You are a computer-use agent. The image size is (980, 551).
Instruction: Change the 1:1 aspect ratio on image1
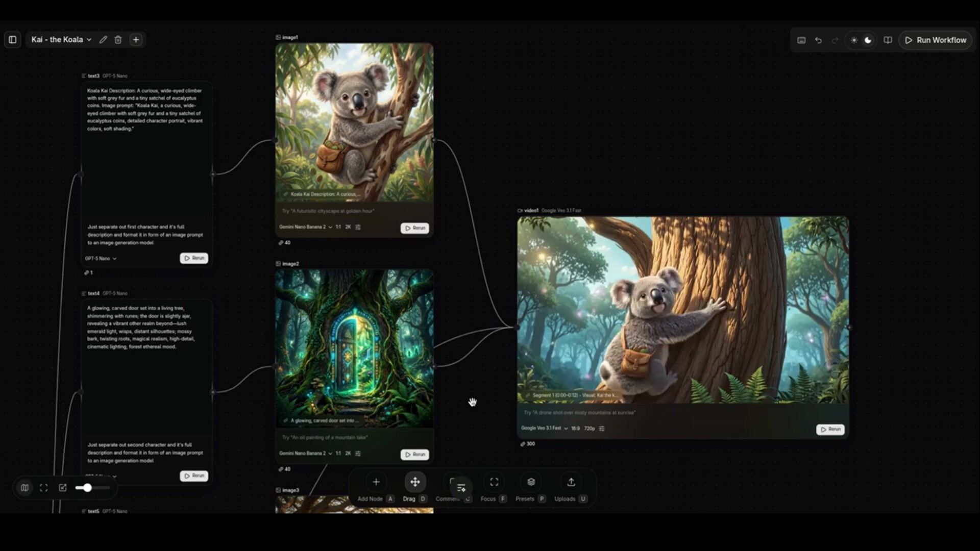[338, 227]
